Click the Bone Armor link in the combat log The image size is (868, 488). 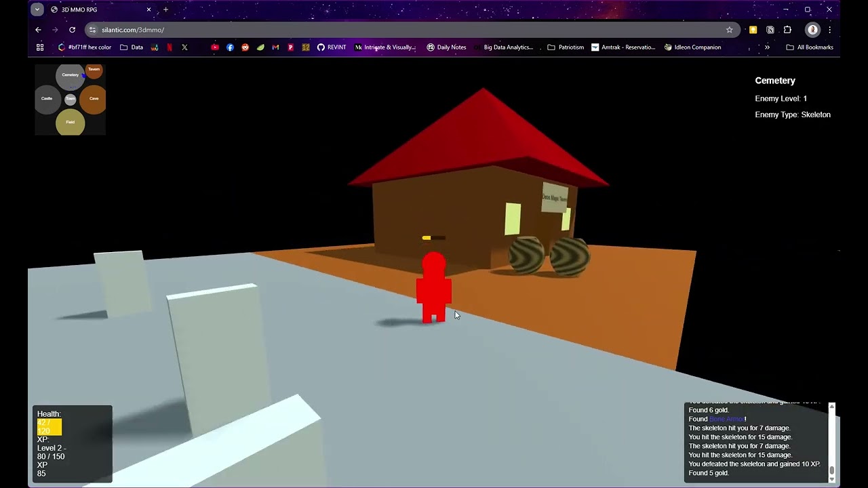[x=726, y=419]
